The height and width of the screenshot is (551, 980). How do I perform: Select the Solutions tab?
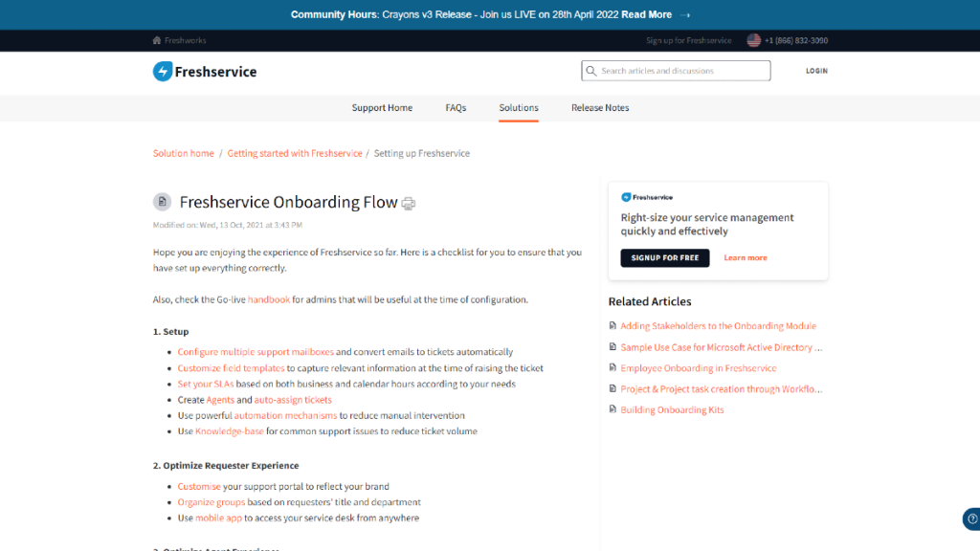tap(518, 107)
